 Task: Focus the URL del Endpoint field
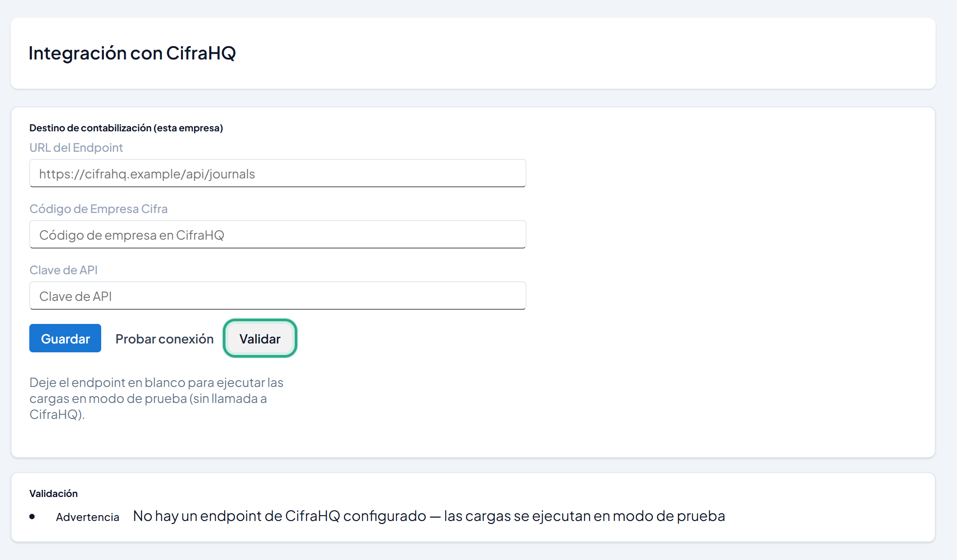click(x=277, y=173)
